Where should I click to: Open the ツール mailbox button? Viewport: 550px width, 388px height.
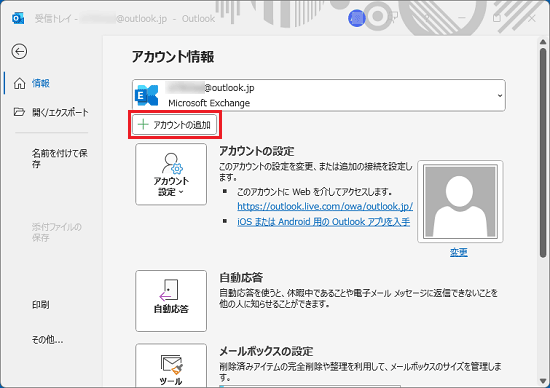point(171,366)
